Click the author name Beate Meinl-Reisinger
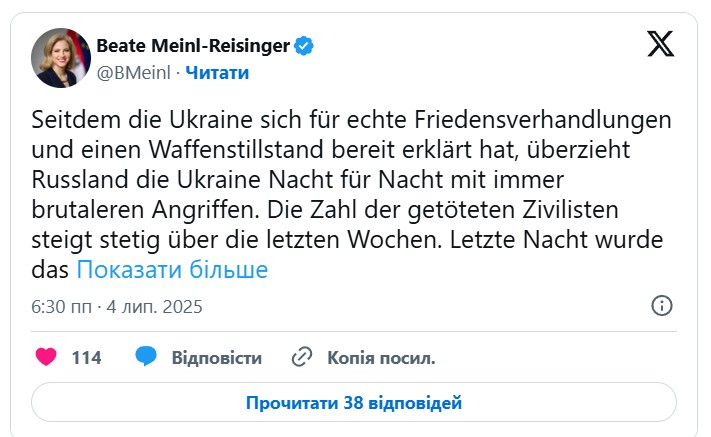This screenshot has height=437, width=711. point(192,46)
